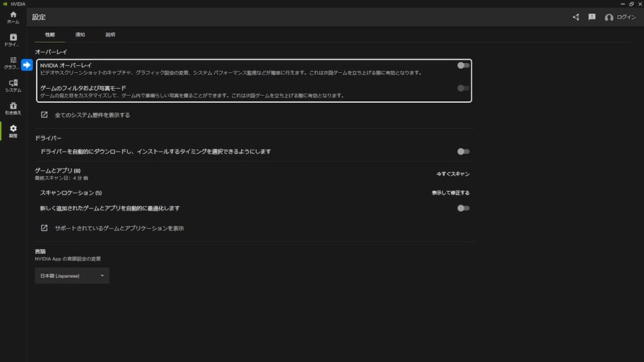This screenshot has height=362, width=644.
Task: Open the 日本語 (Japanese) language dropdown
Action: (x=72, y=275)
